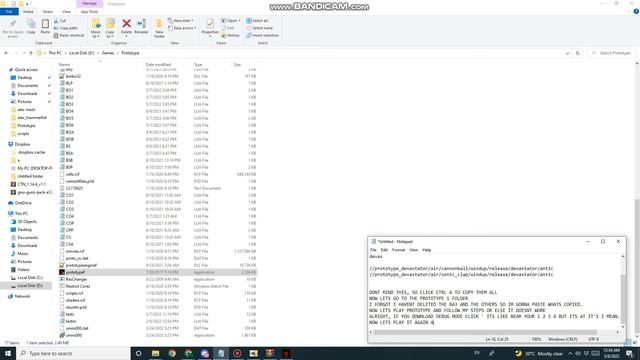The image size is (640, 360).
Task: Click Games in the address breadcrumb
Action: 108,53
